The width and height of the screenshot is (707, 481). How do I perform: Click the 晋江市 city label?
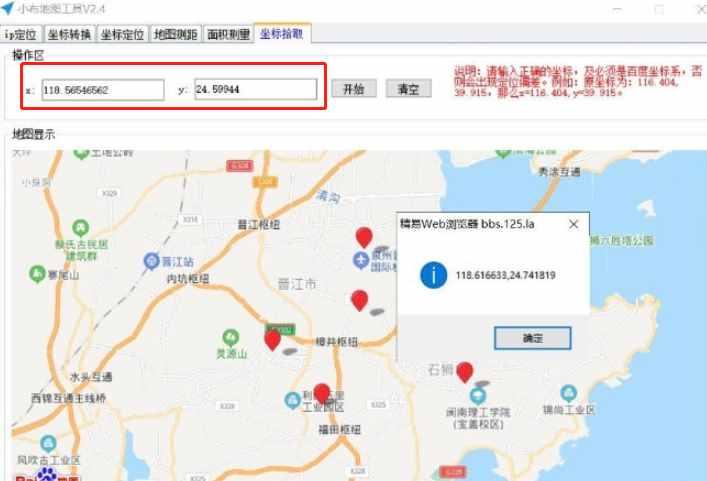297,284
